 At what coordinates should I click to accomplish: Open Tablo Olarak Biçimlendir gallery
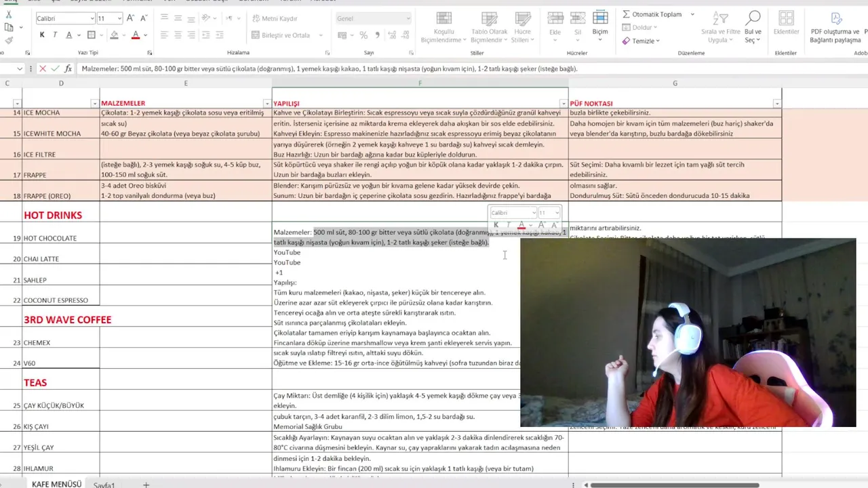coord(489,28)
